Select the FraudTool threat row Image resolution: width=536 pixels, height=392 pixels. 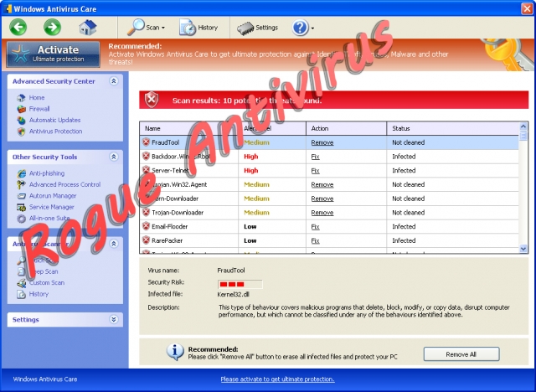tap(329, 142)
